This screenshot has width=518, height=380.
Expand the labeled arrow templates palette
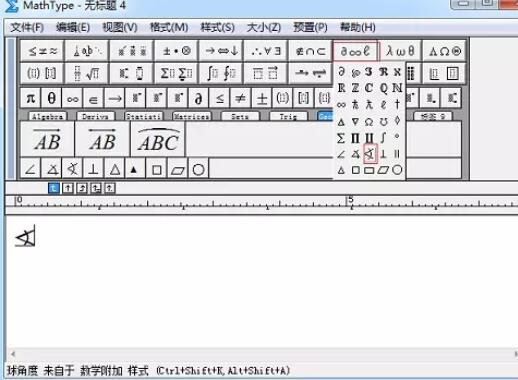click(x=310, y=73)
